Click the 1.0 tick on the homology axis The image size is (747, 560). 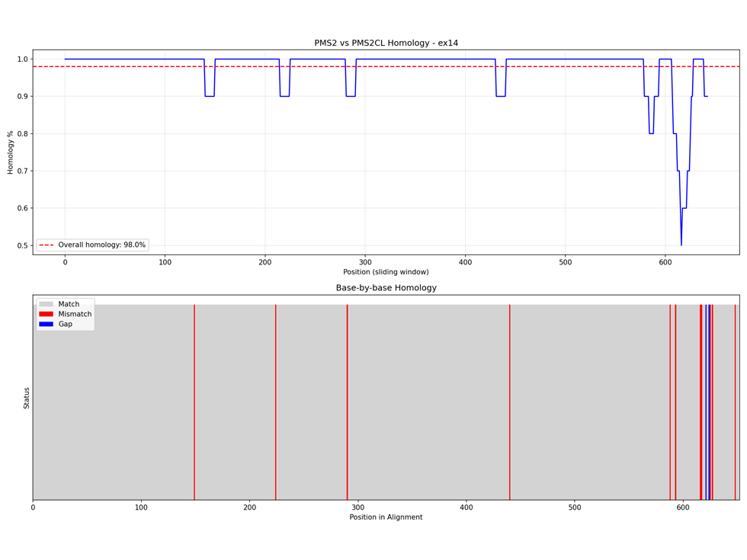pos(22,59)
